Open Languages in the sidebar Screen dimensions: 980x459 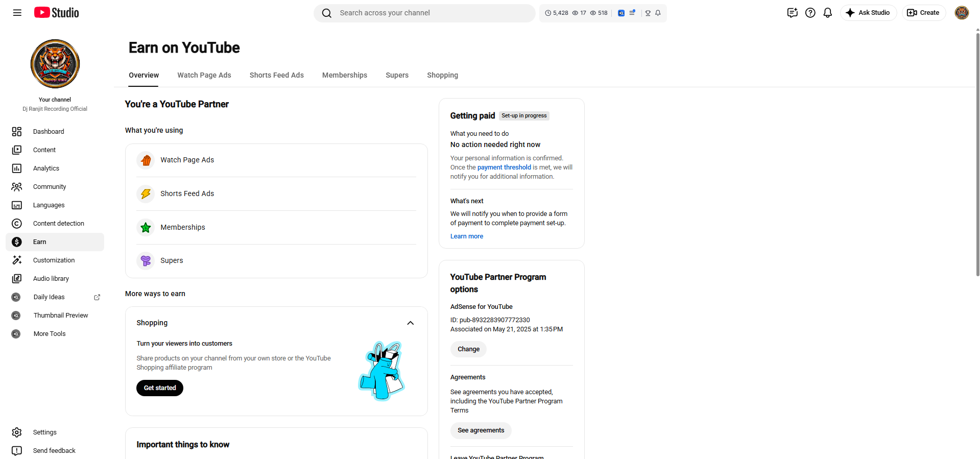(x=55, y=205)
